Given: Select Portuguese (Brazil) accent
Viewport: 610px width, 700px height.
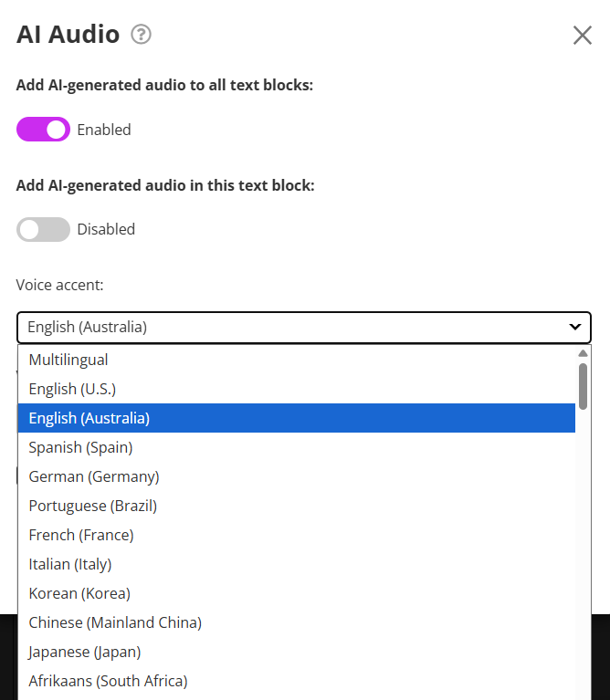Looking at the screenshot, I should [93, 506].
